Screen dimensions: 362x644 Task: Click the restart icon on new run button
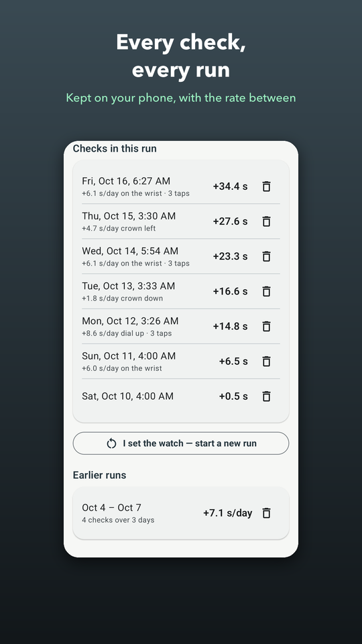[x=111, y=443]
